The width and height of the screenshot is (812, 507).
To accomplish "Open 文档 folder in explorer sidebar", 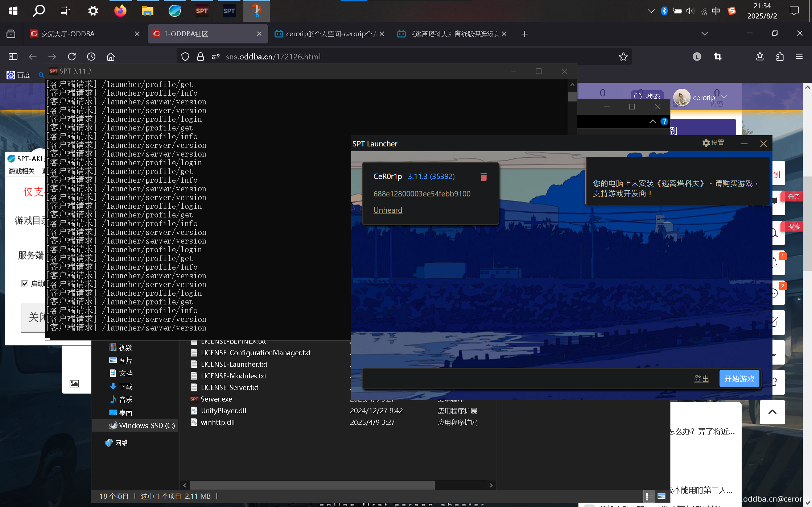I will pyautogui.click(x=121, y=373).
